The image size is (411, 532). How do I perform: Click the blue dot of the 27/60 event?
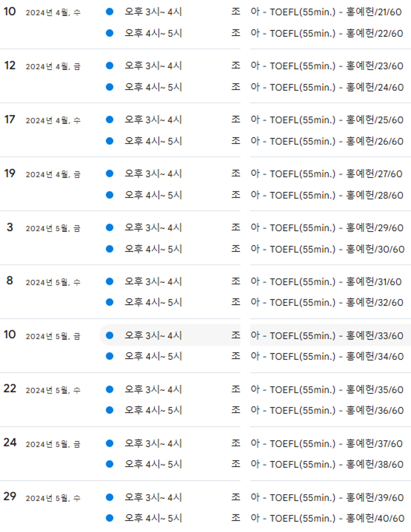tap(110, 174)
